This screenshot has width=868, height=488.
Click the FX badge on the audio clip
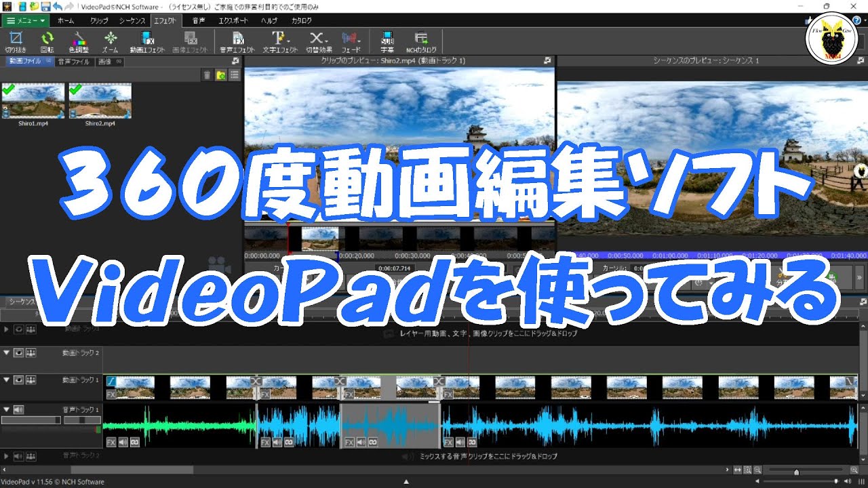(111, 442)
